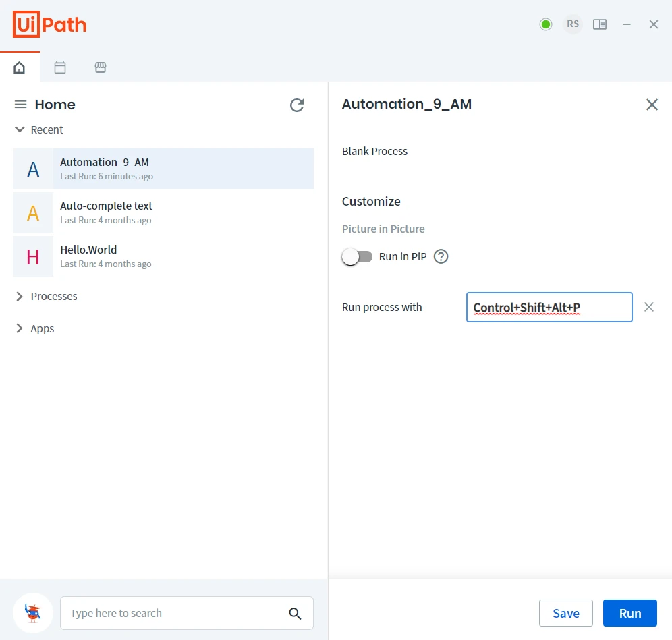Click the Save button
The height and width of the screenshot is (640, 672).
point(565,613)
